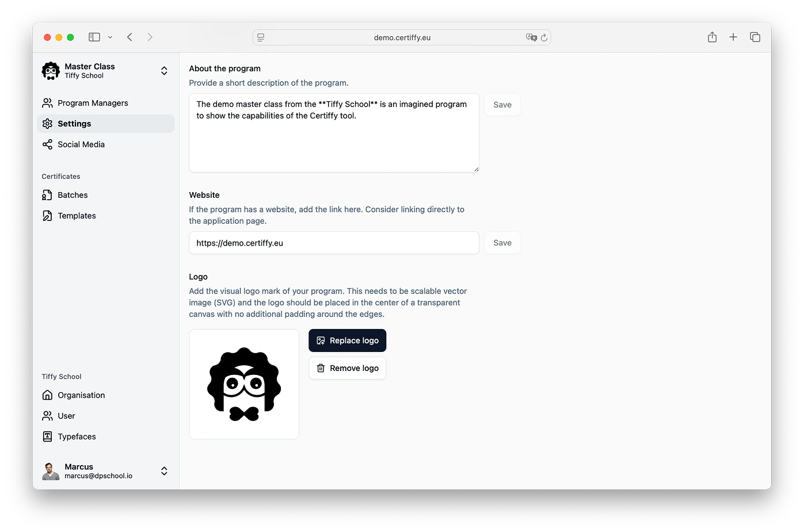Click the translate icon in address bar
Image resolution: width=804 pixels, height=532 pixels.
(531, 37)
